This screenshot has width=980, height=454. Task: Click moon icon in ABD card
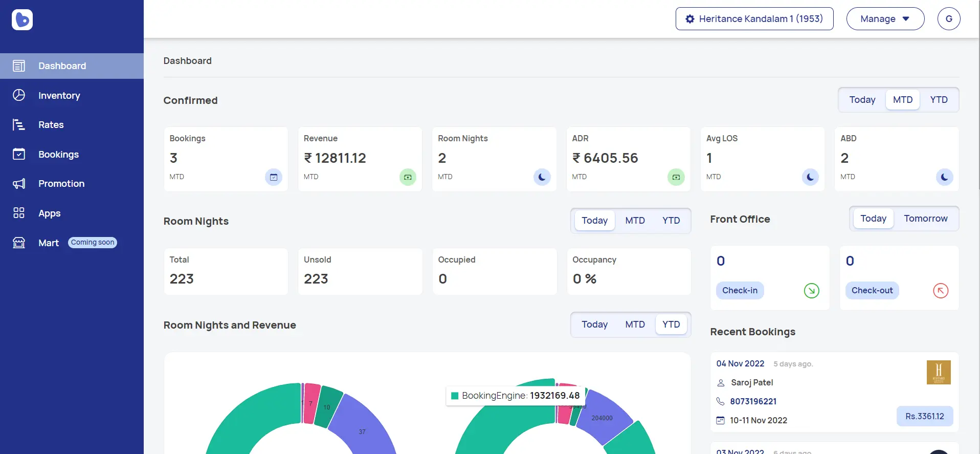tap(945, 177)
